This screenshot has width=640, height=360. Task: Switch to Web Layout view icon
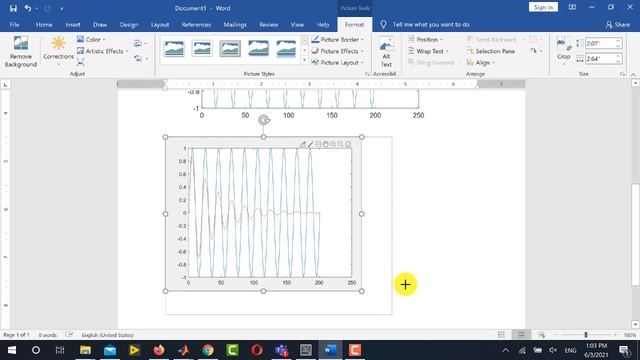[542, 335]
